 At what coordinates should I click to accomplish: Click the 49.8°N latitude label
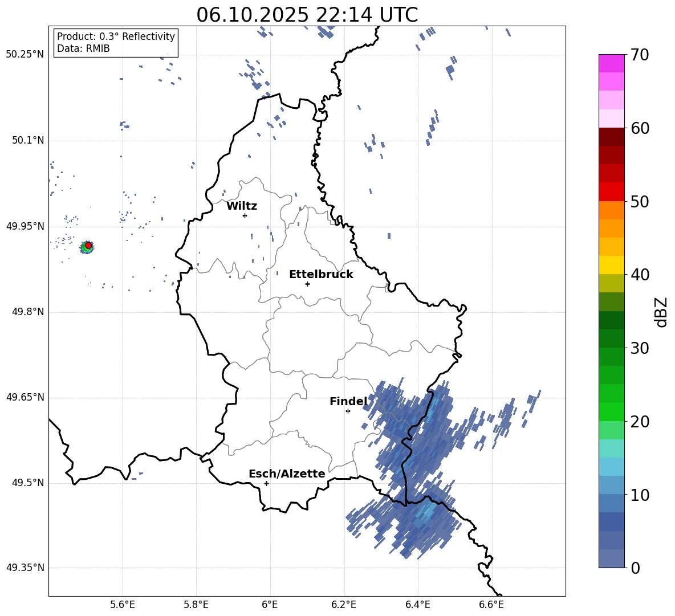tap(28, 312)
